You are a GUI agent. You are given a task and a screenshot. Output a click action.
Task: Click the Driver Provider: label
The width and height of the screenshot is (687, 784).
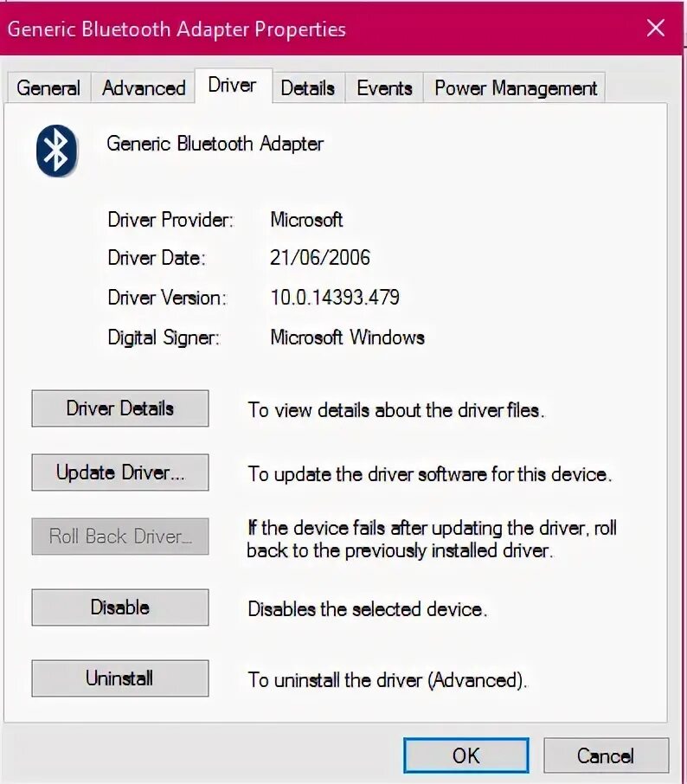tap(170, 220)
